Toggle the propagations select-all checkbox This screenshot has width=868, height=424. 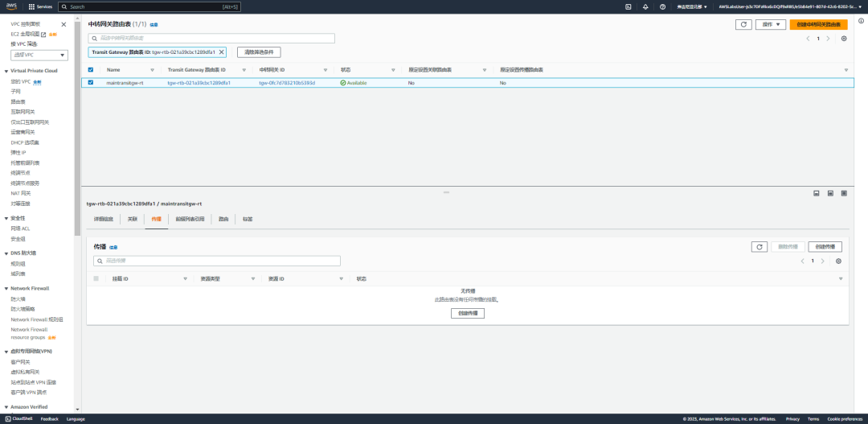(96, 278)
